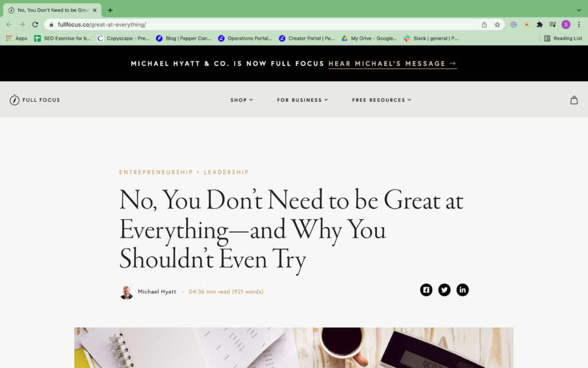
Task: Open the Leadership category link
Action: pos(226,172)
